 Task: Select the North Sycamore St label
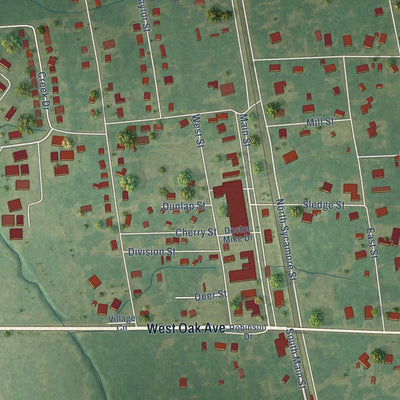[286, 240]
